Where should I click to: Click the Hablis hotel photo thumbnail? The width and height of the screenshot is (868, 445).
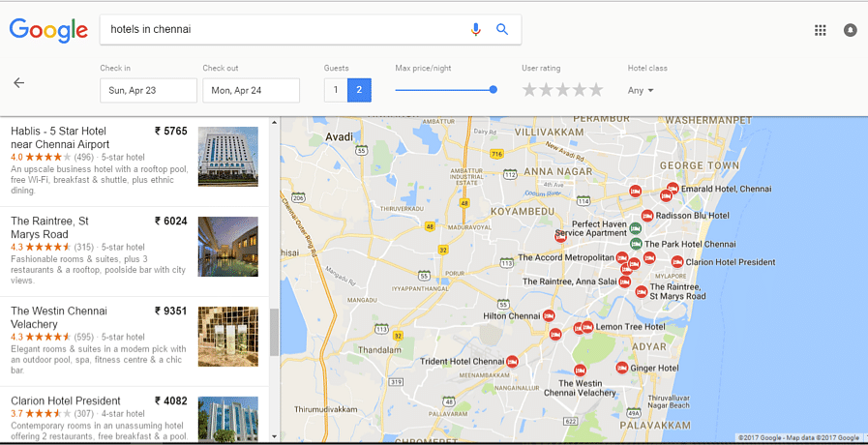228,157
